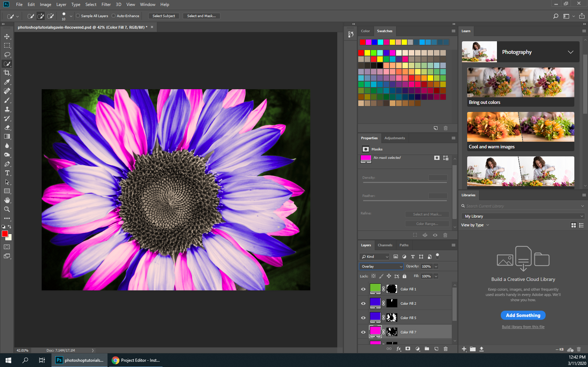588x367 pixels.
Task: Select the Horizontal Type tool
Action: click(7, 173)
